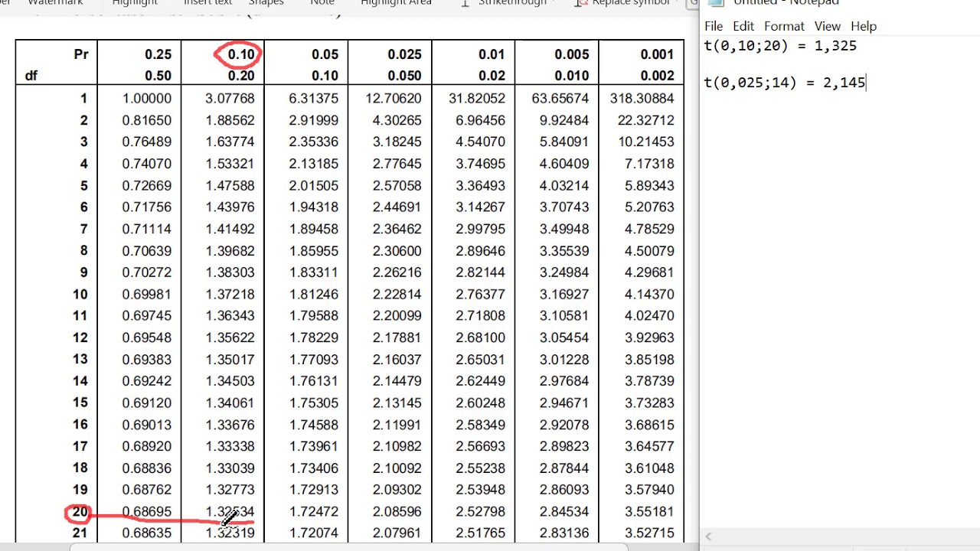980x551 pixels.
Task: Click the cell value 2.14479 in row 14
Action: click(397, 380)
